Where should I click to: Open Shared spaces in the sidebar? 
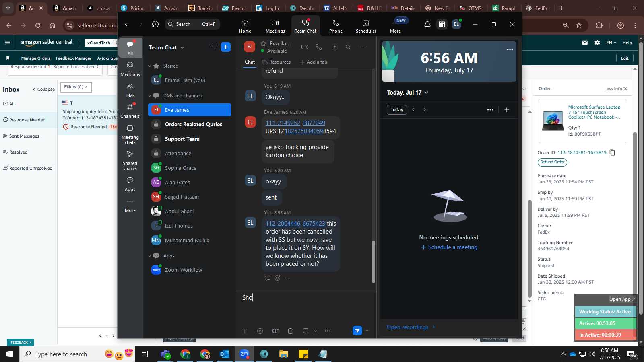click(x=130, y=160)
